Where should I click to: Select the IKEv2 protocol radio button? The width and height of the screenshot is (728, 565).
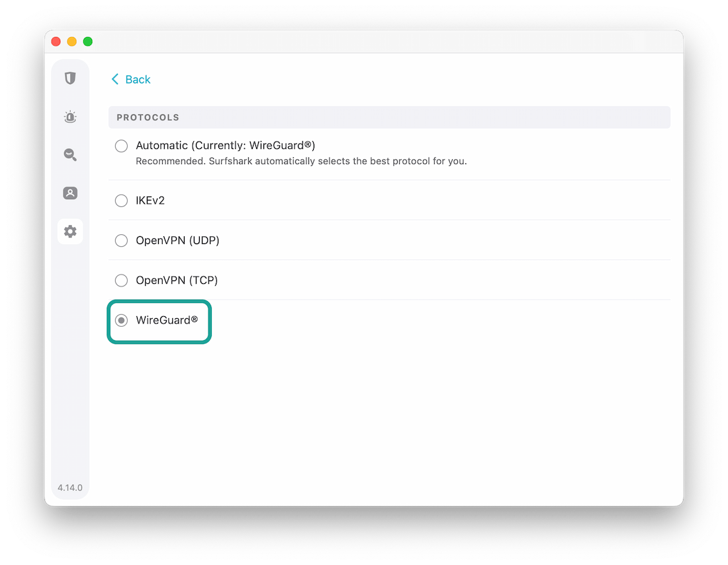coord(121,200)
